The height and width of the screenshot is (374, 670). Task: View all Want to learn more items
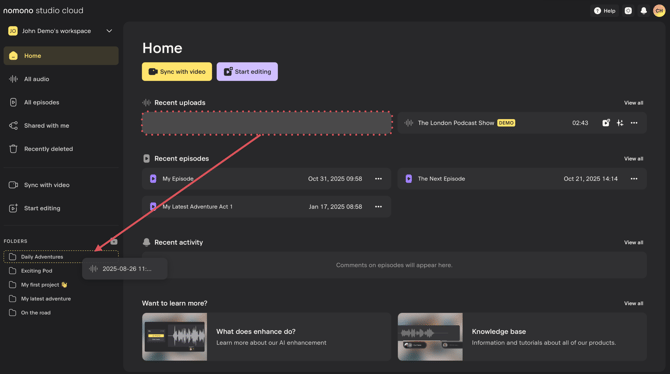coord(633,303)
